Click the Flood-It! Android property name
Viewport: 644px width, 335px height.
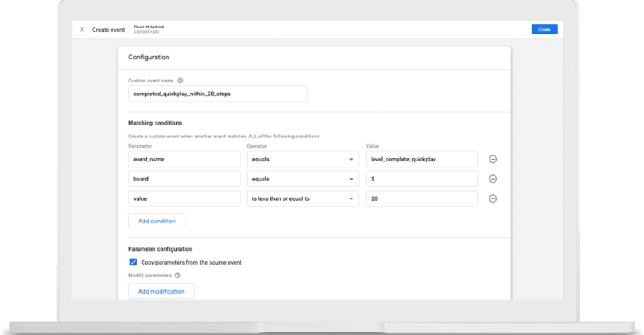pyautogui.click(x=149, y=27)
